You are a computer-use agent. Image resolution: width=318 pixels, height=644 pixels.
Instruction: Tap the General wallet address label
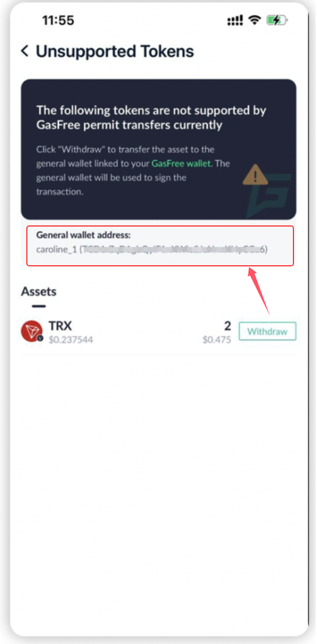pyautogui.click(x=83, y=235)
